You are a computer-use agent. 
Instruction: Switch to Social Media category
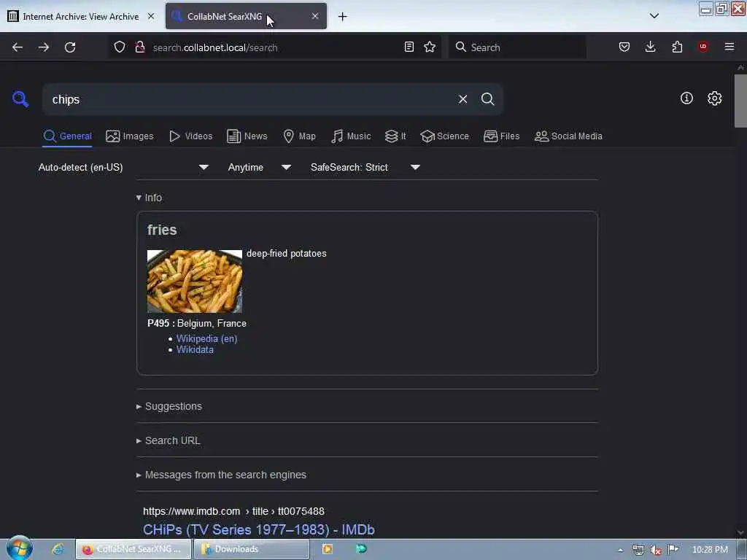(568, 136)
